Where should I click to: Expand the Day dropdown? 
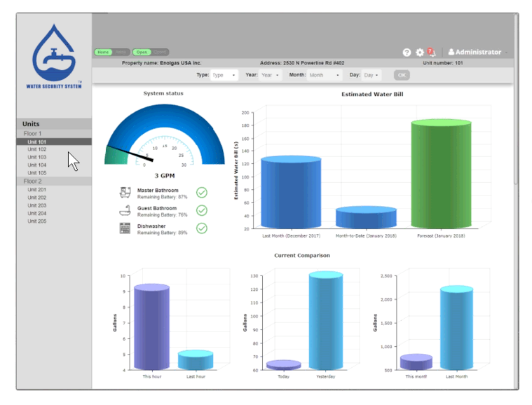pyautogui.click(x=372, y=75)
